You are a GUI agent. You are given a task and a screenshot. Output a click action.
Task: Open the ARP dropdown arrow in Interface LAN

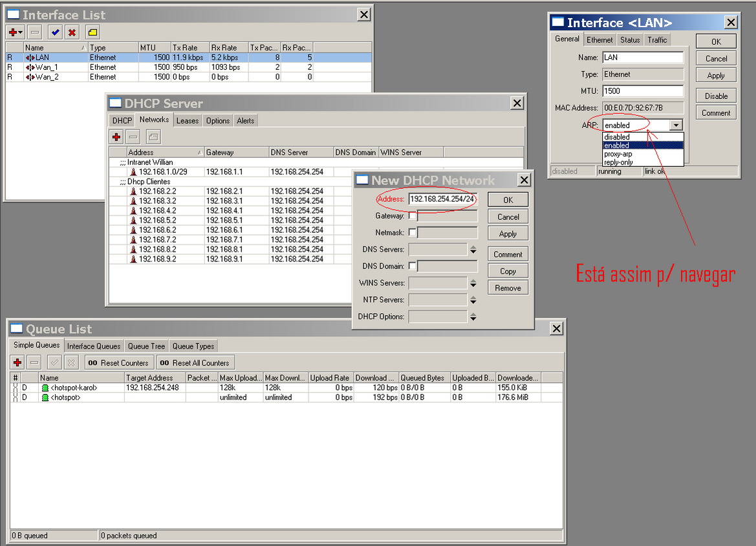(x=676, y=125)
